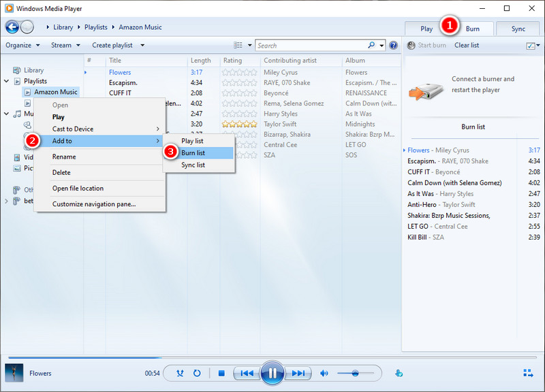545x392 pixels.
Task: Stop playback with the stop button
Action: pyautogui.click(x=221, y=373)
